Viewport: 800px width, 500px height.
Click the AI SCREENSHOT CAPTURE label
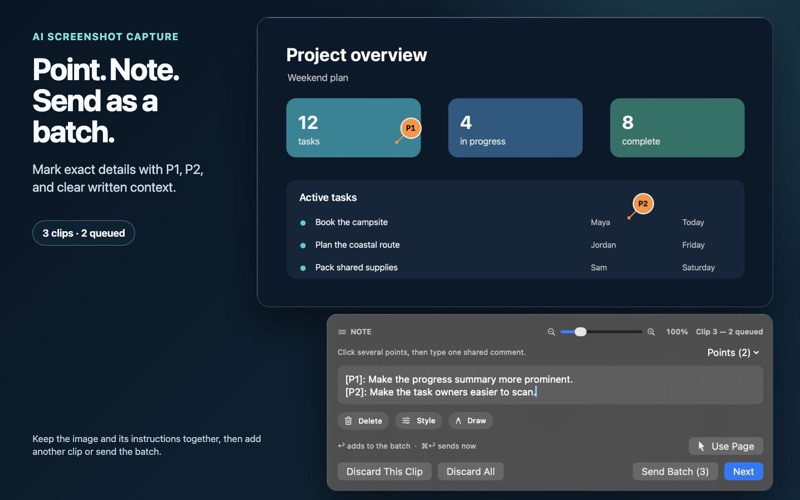pyautogui.click(x=106, y=37)
